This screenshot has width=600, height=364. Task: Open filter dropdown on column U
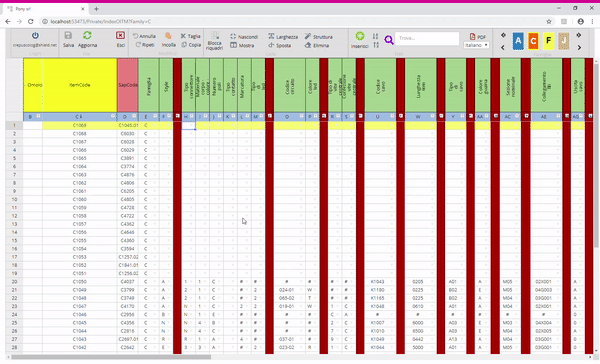tap(392, 116)
